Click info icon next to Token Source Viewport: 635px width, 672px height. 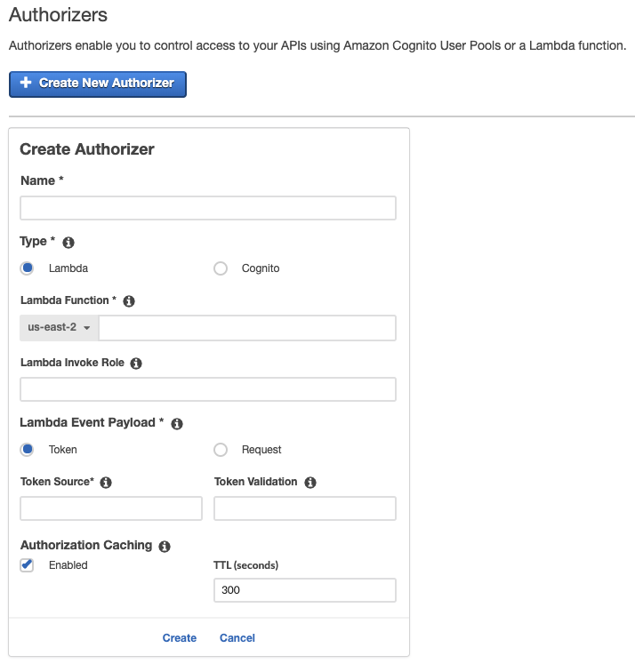click(106, 483)
